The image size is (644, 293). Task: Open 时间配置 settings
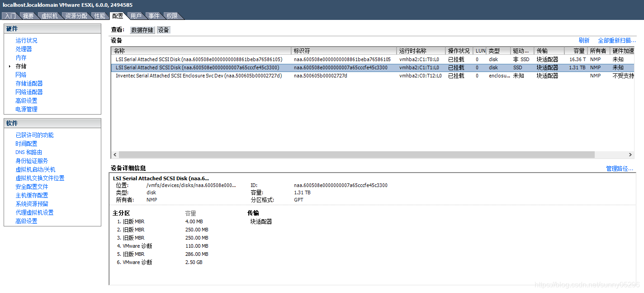26,144
